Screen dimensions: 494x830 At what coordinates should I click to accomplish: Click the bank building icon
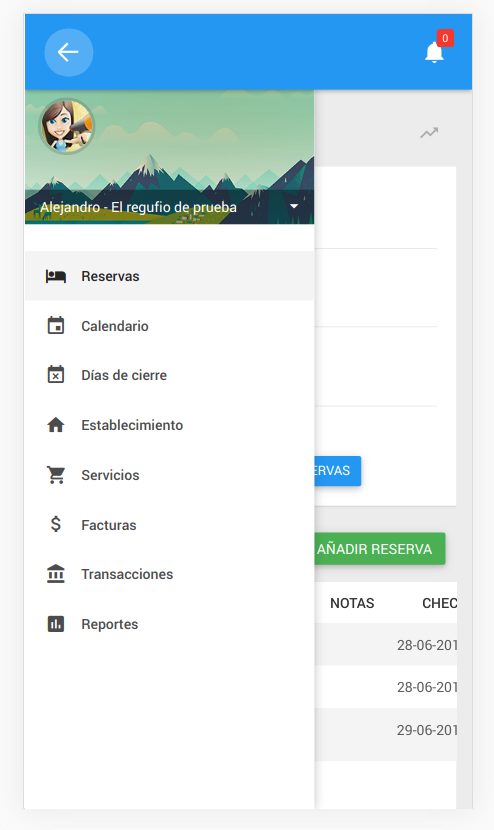[x=56, y=574]
